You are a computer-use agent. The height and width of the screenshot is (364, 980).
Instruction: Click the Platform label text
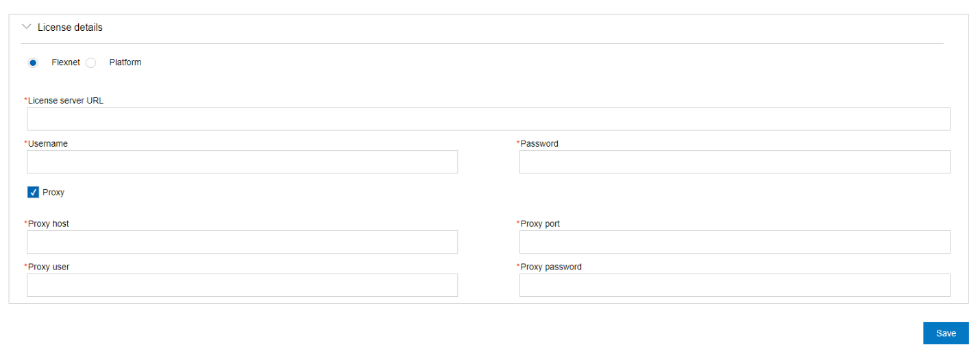pyautogui.click(x=125, y=62)
